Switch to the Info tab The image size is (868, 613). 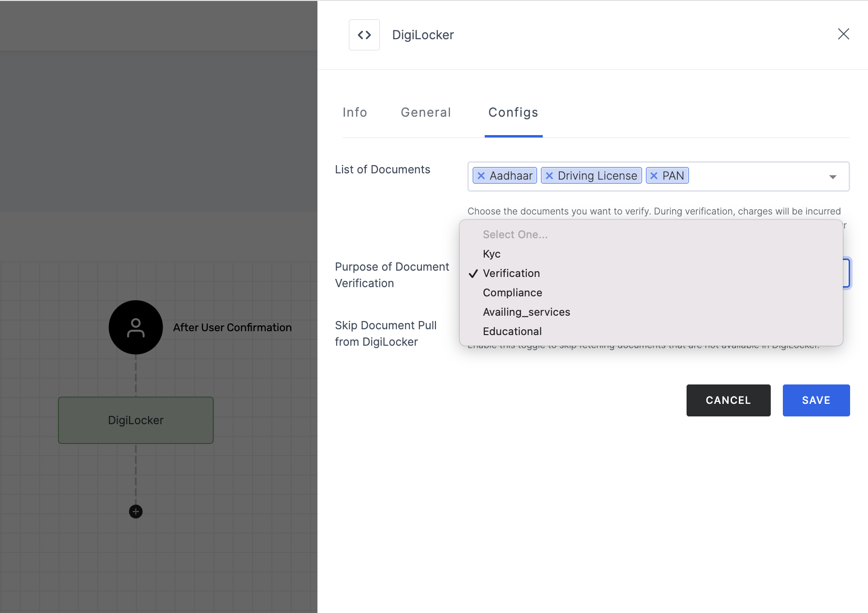point(355,112)
